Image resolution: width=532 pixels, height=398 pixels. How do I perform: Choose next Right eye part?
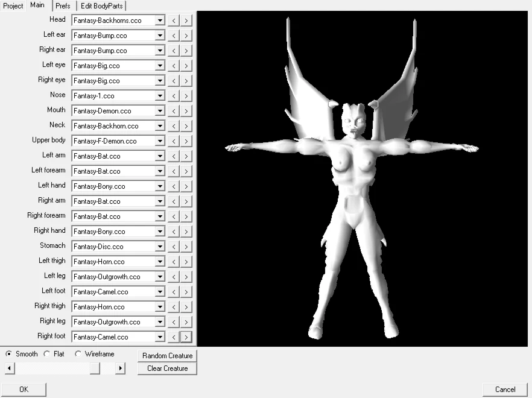tap(186, 81)
